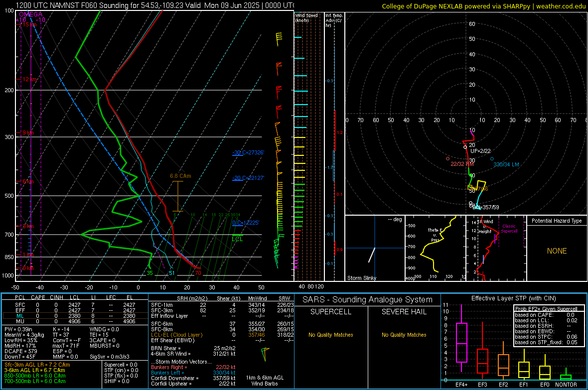Click the 9 km height marker
Viewport: 588px width, 390px height.
[x=28, y=133]
